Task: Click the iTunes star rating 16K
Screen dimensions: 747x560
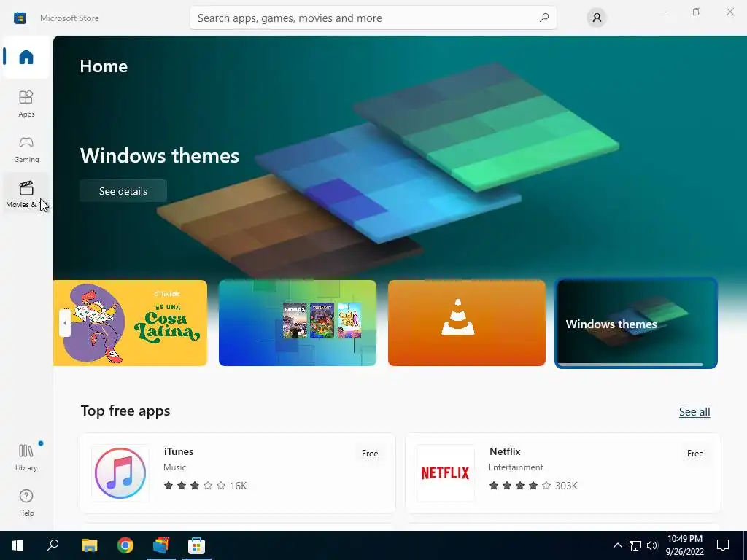Action: [205, 486]
